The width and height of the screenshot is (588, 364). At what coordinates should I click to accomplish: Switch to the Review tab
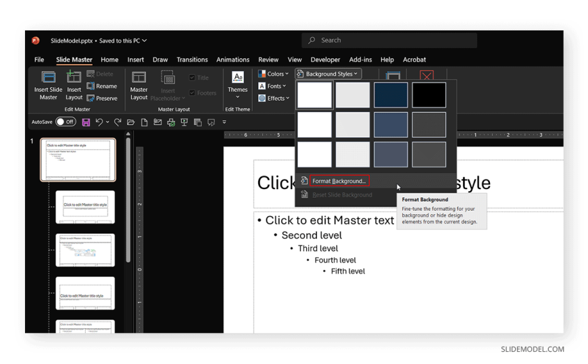(268, 59)
